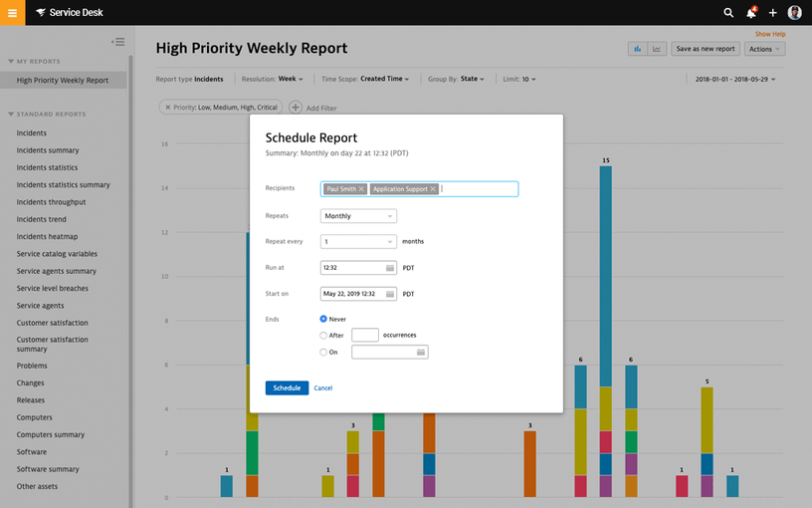Screen dimensions: 812x508
Task: Open Incidents summary report
Action: (48, 150)
